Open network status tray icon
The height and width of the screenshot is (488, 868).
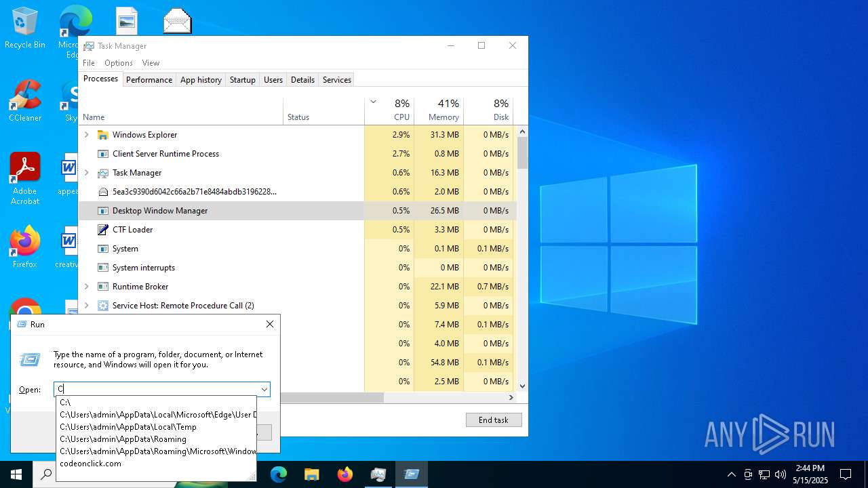(764, 474)
